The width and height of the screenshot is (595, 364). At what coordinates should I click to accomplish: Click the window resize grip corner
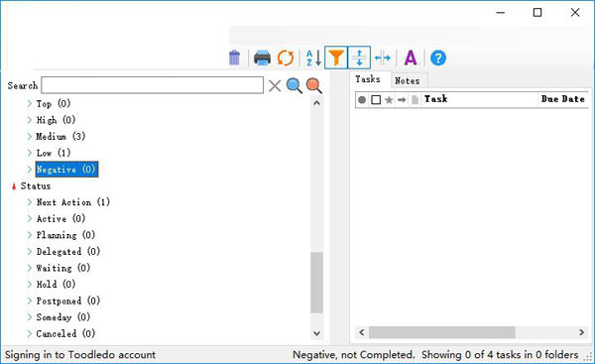click(589, 357)
